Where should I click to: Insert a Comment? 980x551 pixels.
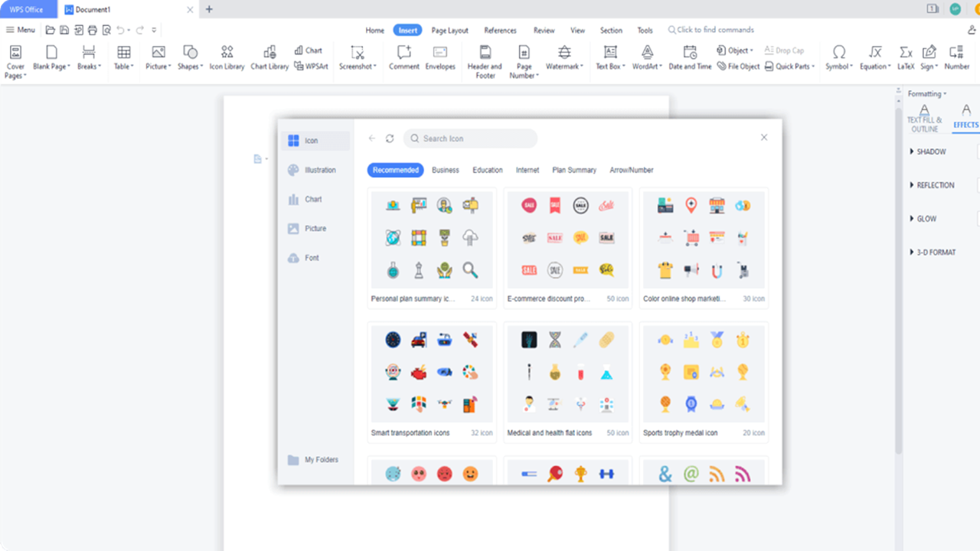click(x=403, y=57)
